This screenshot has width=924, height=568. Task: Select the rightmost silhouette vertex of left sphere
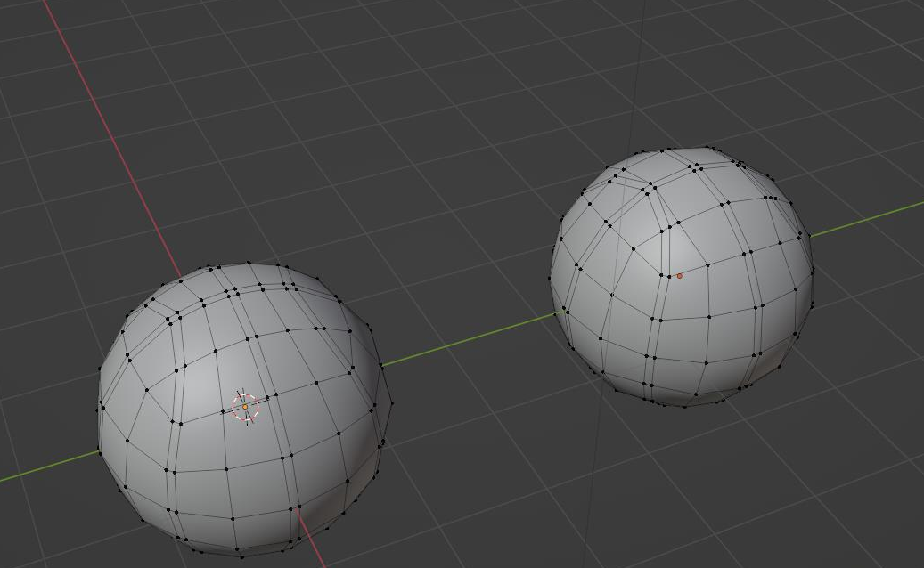tap(392, 403)
